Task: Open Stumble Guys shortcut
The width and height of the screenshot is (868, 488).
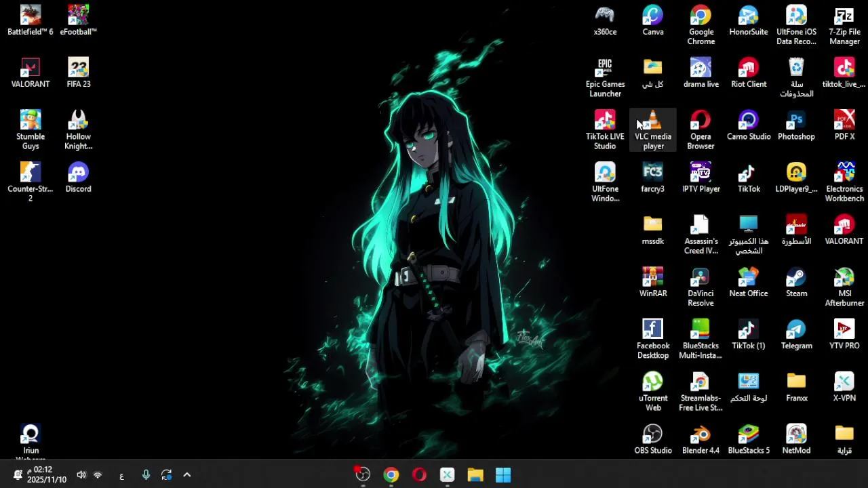Action: pos(31,129)
